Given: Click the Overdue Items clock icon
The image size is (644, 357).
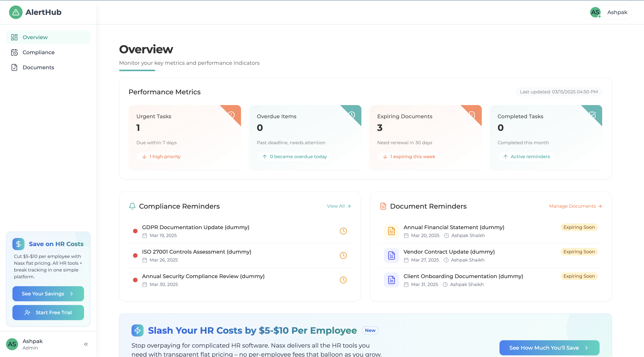Looking at the screenshot, I should (x=352, y=115).
